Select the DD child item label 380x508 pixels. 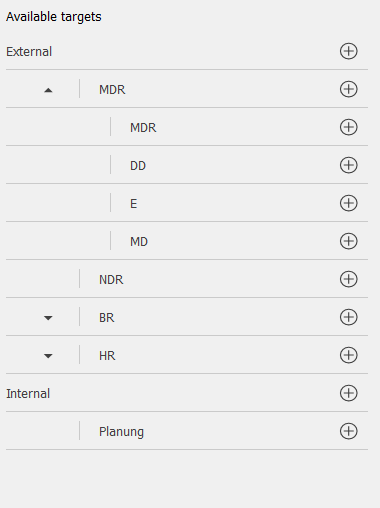pos(138,166)
